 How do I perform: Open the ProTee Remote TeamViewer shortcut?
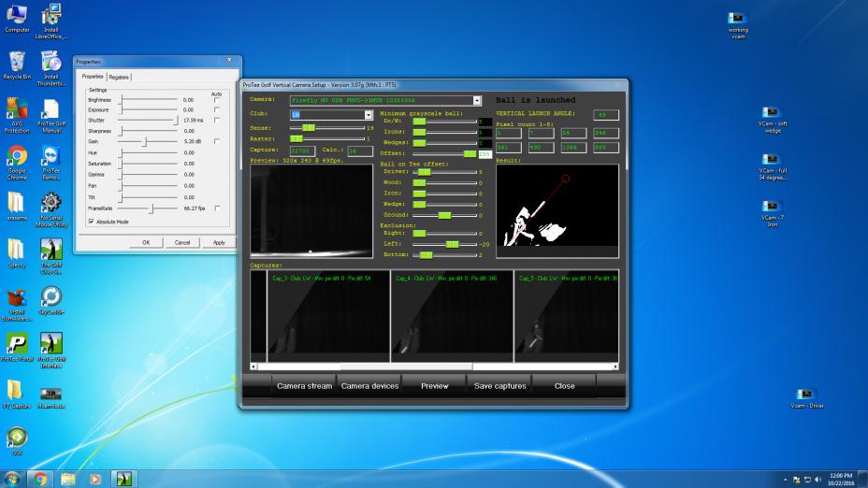pos(51,163)
